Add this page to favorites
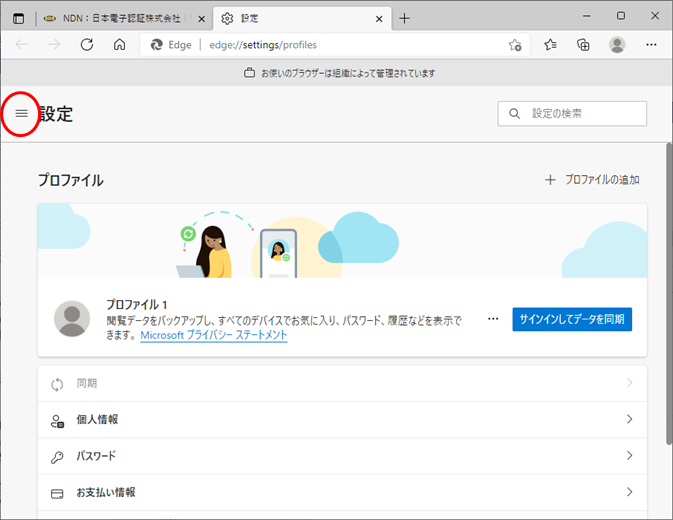 tap(514, 45)
